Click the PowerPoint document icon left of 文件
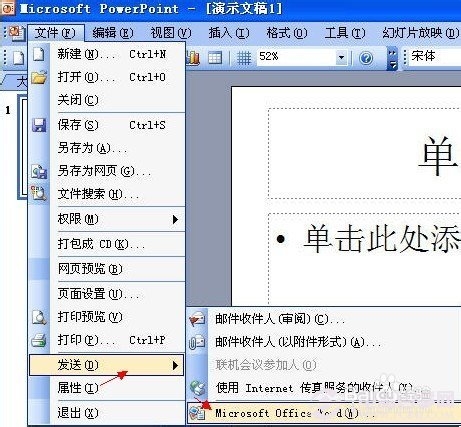 coord(16,33)
